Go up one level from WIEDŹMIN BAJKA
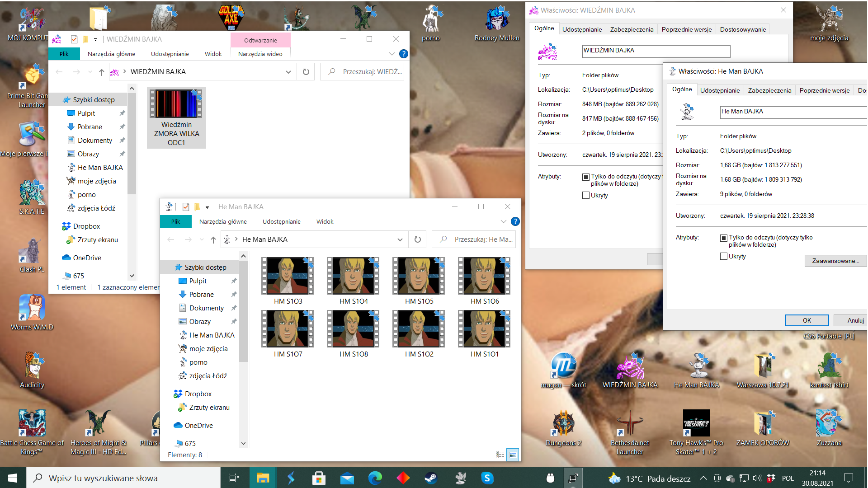The height and width of the screenshot is (488, 868). point(102,72)
